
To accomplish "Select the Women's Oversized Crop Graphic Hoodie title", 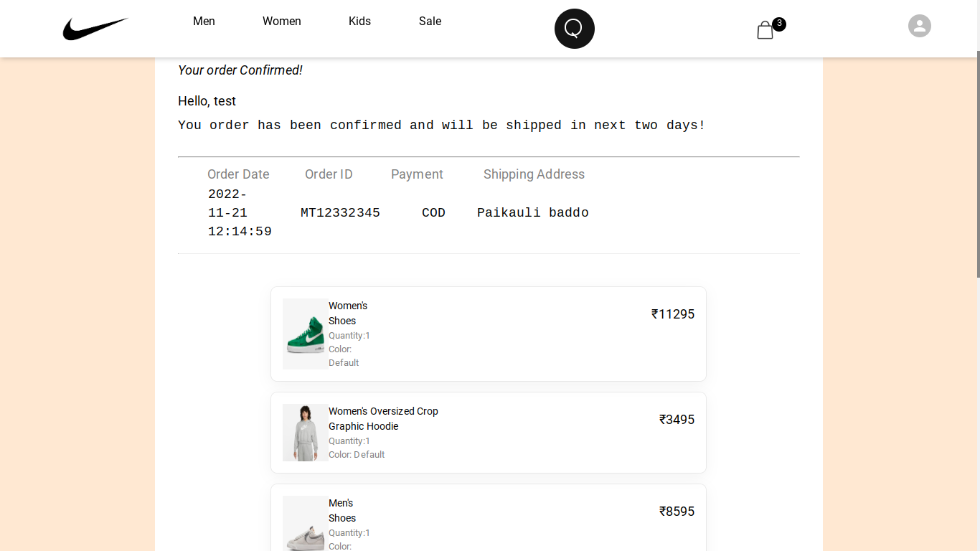I will [383, 418].
